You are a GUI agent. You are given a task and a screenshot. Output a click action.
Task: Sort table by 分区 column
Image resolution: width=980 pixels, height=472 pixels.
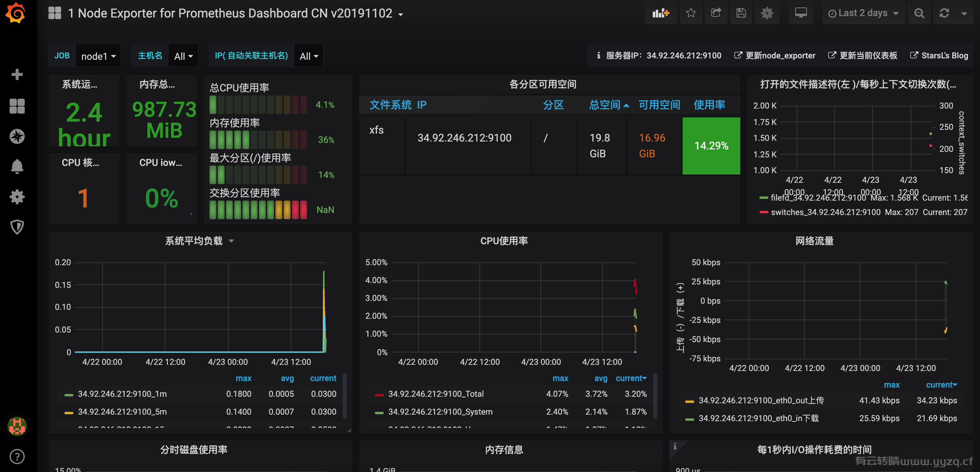click(x=553, y=105)
